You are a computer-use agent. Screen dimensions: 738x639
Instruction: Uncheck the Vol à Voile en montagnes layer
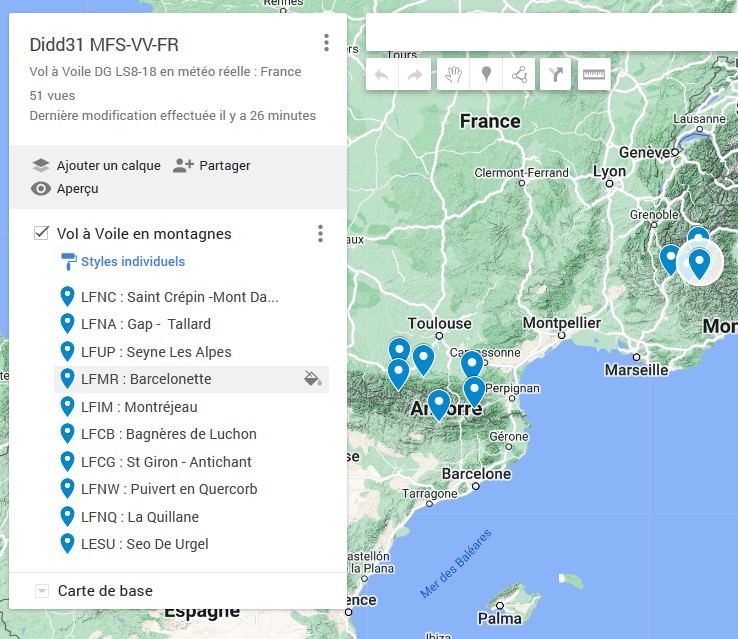pos(42,233)
